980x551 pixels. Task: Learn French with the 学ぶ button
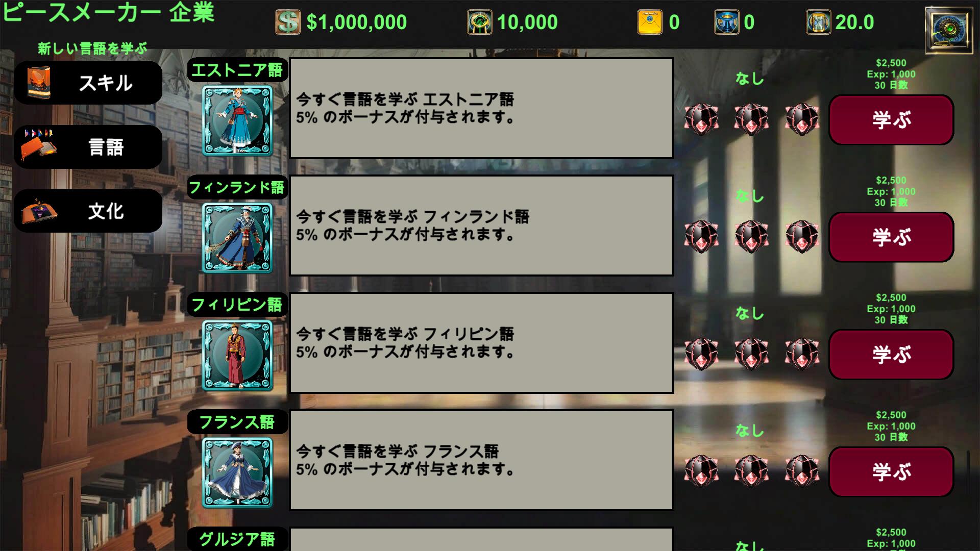(891, 472)
